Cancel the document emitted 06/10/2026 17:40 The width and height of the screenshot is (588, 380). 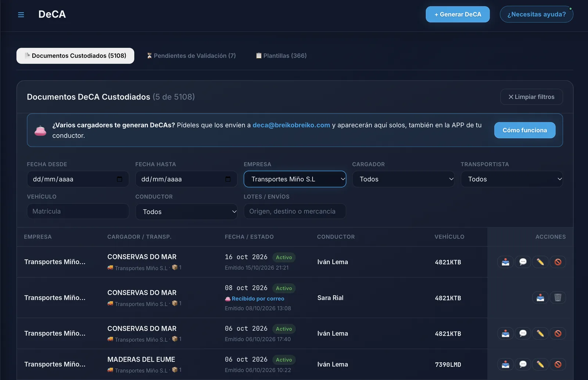558,333
